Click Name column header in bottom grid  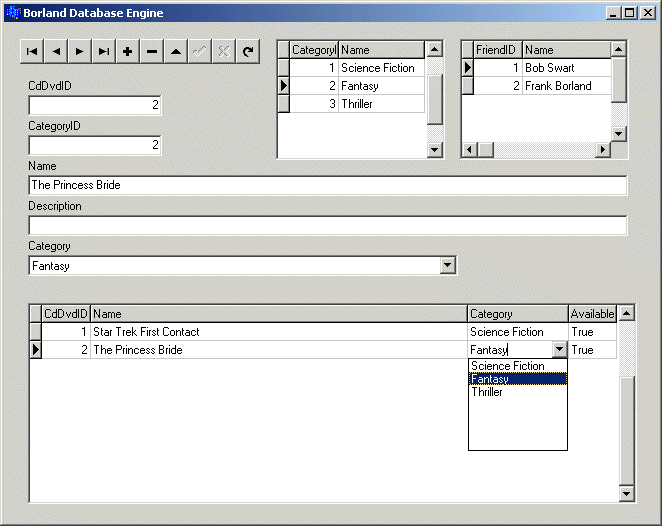pos(279,314)
